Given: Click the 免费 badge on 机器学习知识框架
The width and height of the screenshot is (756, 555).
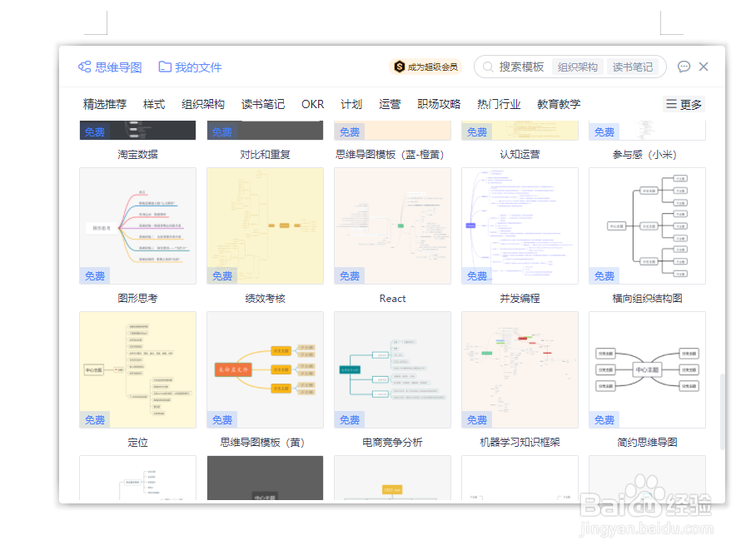Looking at the screenshot, I should pos(477,419).
